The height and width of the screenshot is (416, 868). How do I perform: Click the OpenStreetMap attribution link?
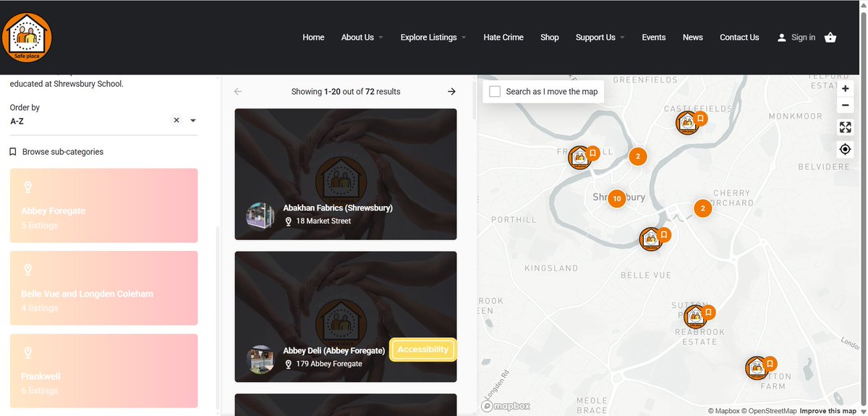tap(768, 411)
